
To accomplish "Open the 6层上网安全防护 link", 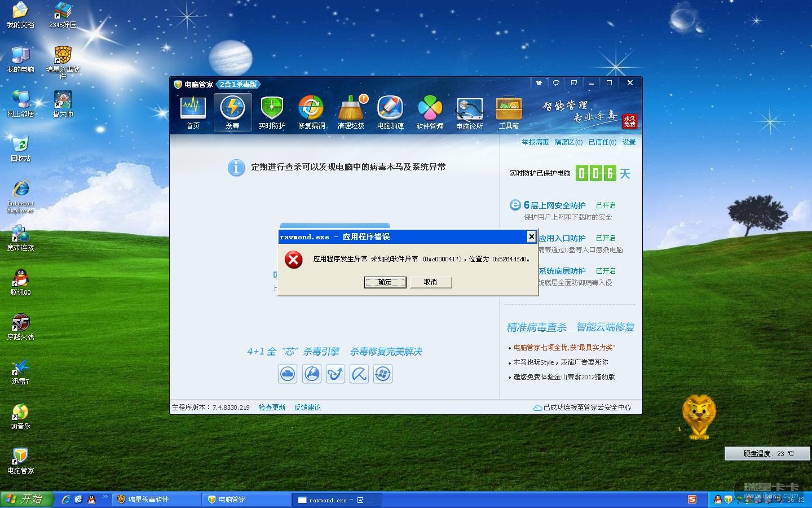I will (x=555, y=205).
